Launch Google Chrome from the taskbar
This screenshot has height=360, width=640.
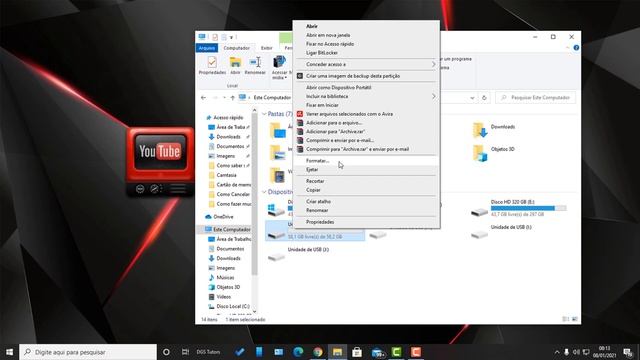[x=318, y=352]
